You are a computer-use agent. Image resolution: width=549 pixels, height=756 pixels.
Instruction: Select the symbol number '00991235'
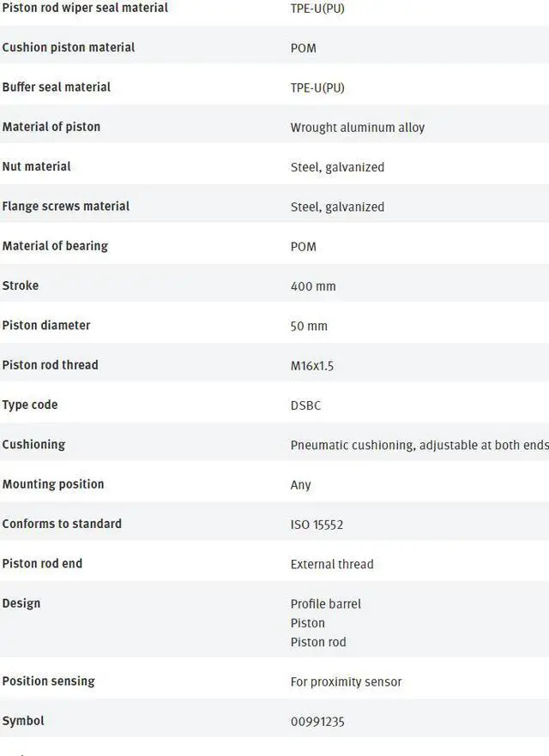click(317, 722)
